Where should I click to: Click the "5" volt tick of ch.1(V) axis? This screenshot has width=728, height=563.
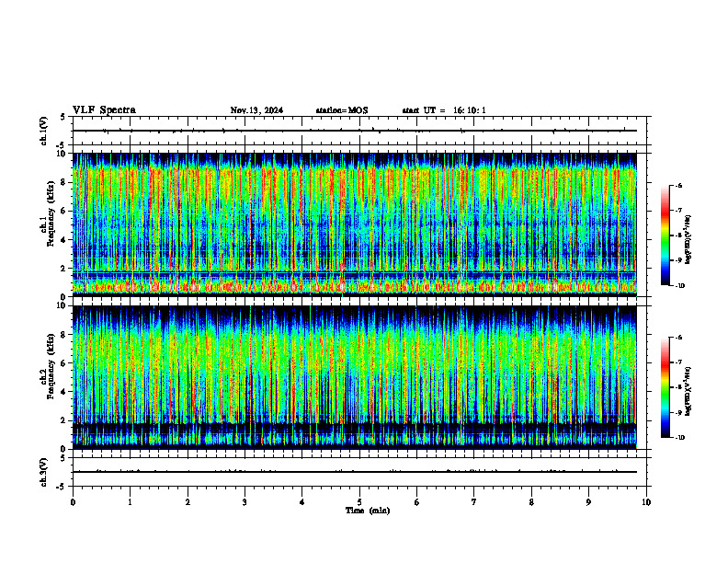pos(63,117)
